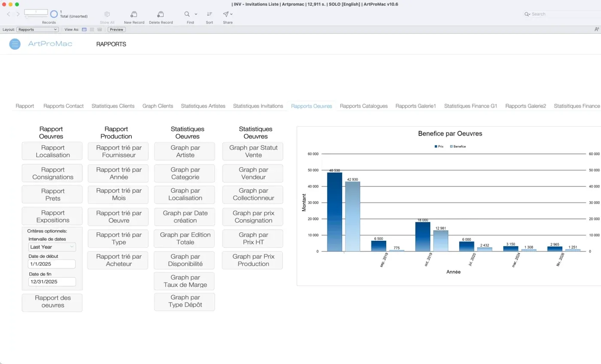
Task: Switch to Table view icon
Action: tap(100, 30)
